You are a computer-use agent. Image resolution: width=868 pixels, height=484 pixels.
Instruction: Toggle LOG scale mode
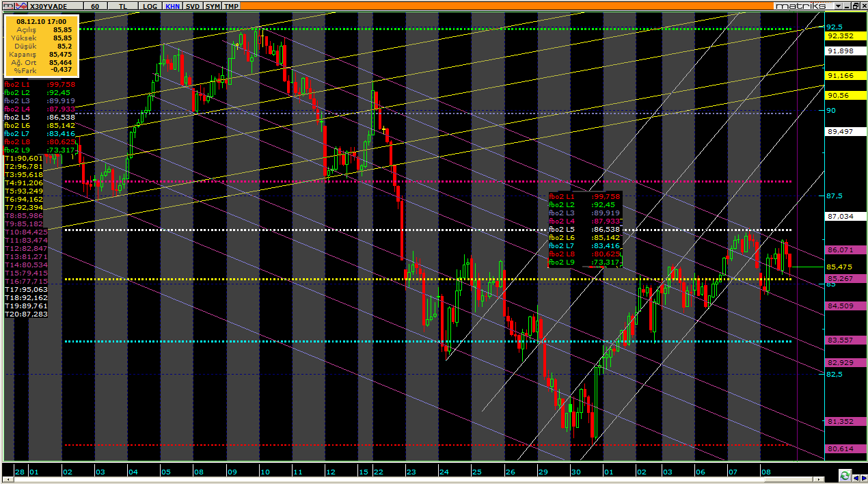150,5
